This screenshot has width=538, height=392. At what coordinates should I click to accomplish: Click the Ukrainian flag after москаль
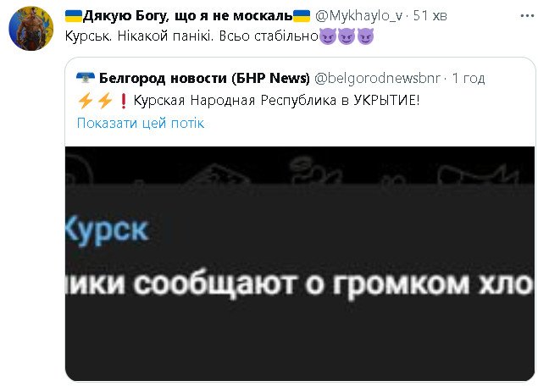(x=302, y=16)
